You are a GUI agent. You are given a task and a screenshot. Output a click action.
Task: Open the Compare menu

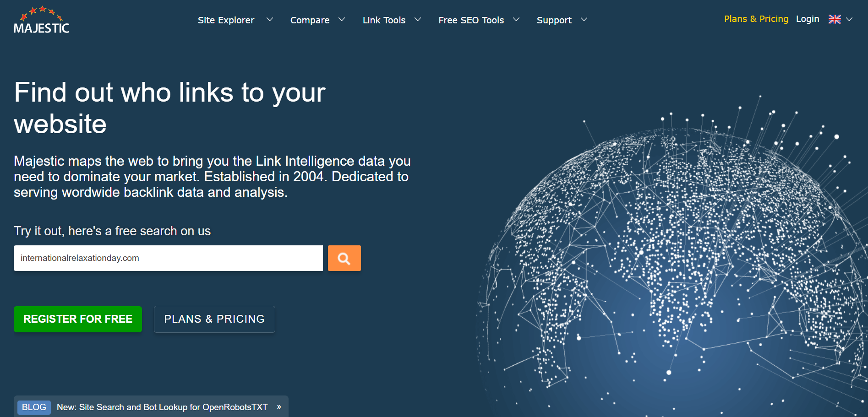[310, 20]
